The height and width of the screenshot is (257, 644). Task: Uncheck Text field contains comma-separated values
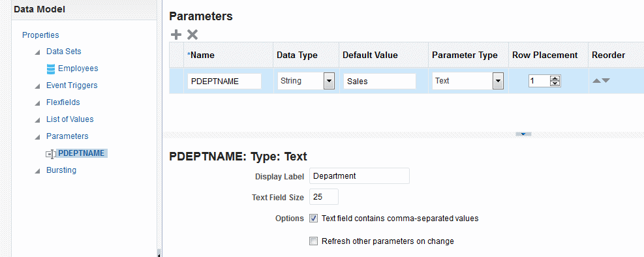click(313, 219)
